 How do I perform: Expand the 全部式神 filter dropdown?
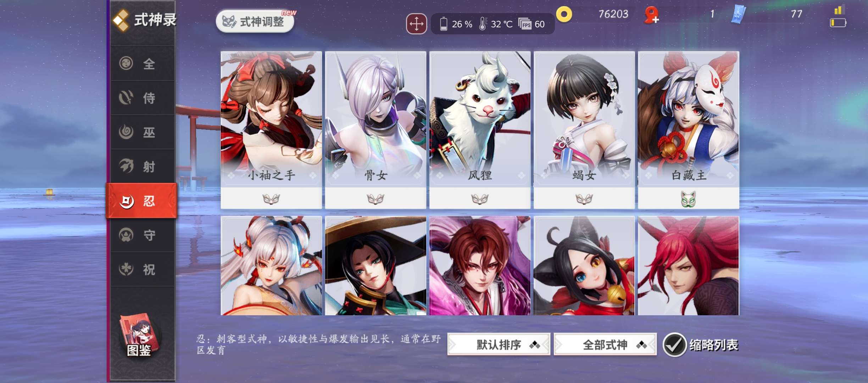[605, 344]
